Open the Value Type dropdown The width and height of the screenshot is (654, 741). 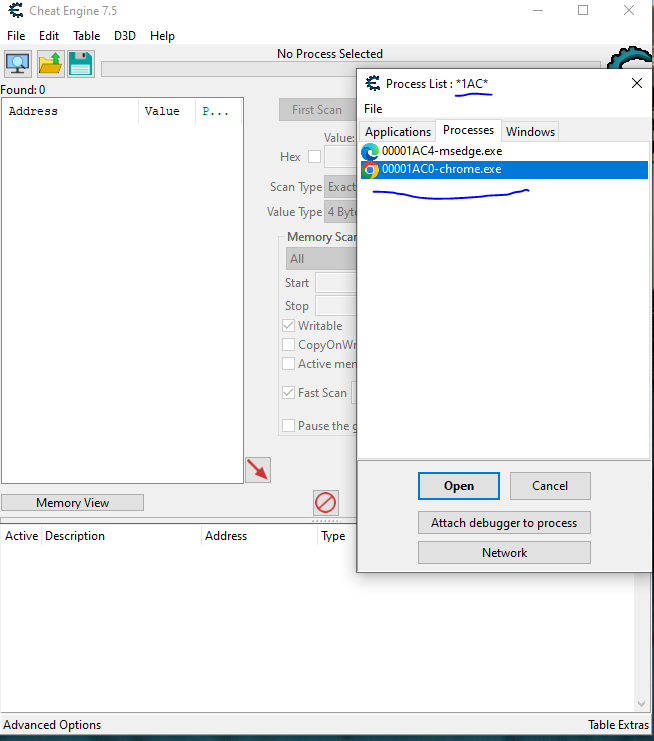[340, 212]
